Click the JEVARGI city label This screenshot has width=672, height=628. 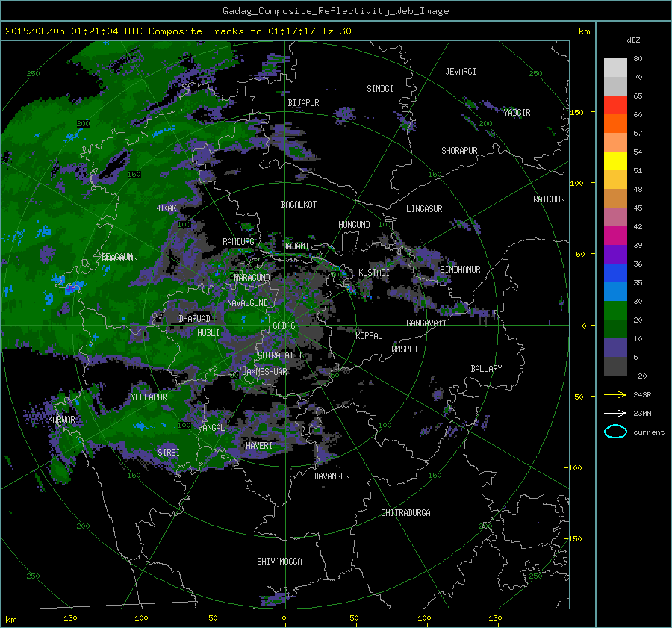[461, 72]
